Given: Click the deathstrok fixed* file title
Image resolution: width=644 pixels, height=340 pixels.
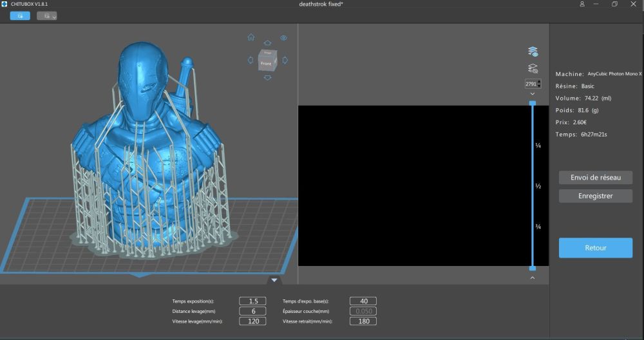Looking at the screenshot, I should pos(321,4).
